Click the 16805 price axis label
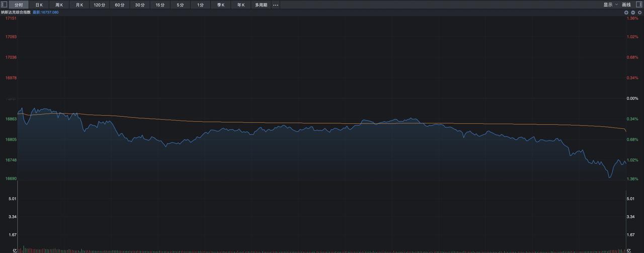 (x=11, y=140)
